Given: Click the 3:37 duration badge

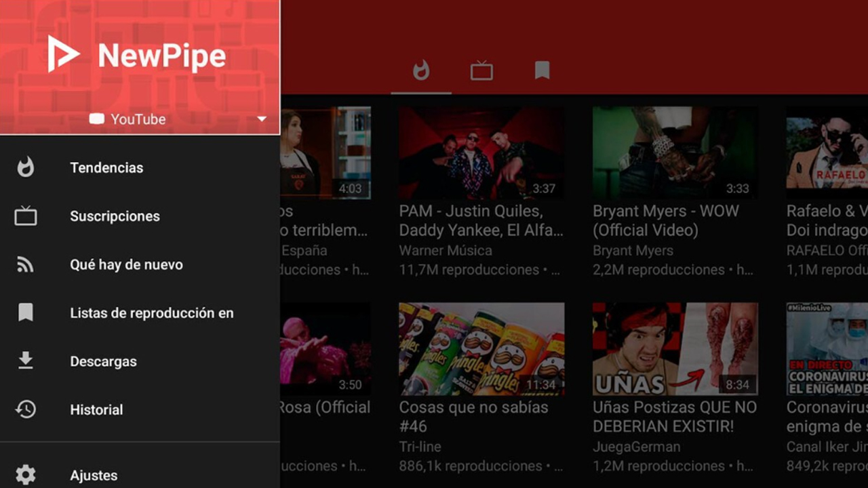Looking at the screenshot, I should pyautogui.click(x=544, y=188).
